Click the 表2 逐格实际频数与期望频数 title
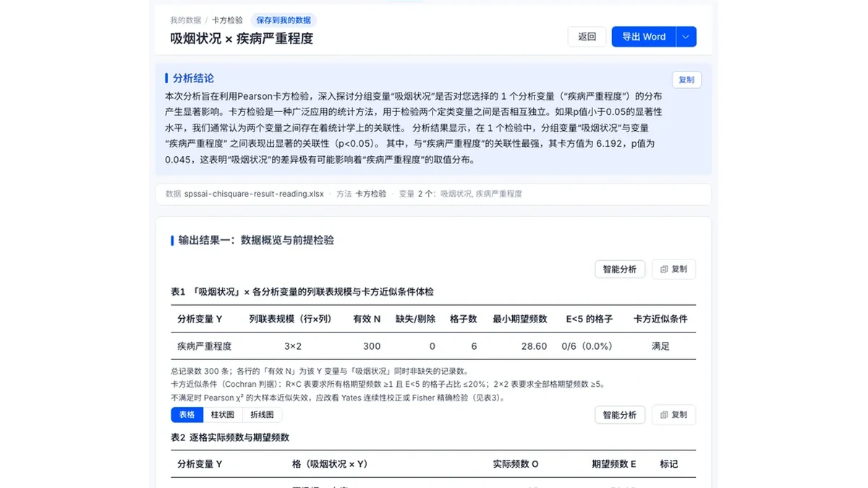 (230, 438)
